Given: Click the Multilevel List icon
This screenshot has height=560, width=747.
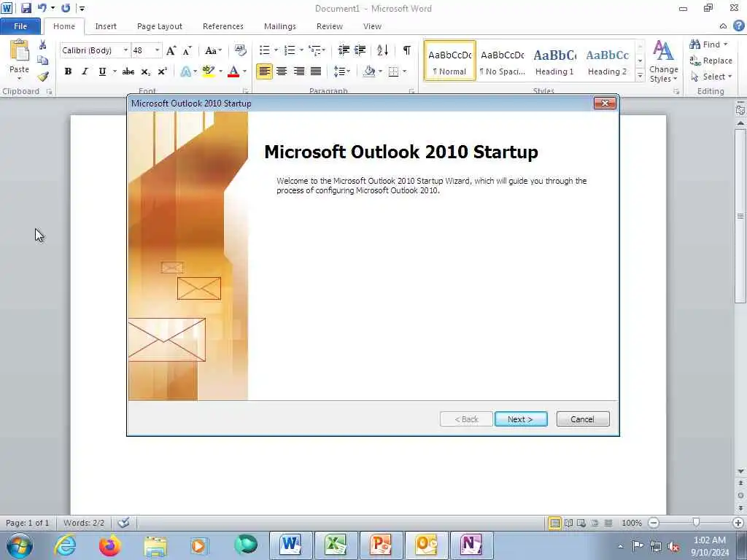Looking at the screenshot, I should click(x=314, y=50).
